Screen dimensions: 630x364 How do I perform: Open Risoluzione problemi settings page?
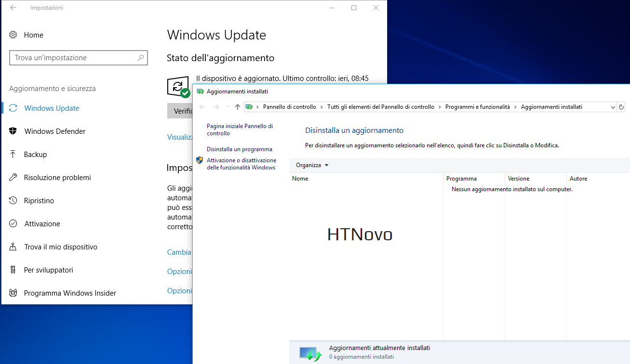coord(57,178)
